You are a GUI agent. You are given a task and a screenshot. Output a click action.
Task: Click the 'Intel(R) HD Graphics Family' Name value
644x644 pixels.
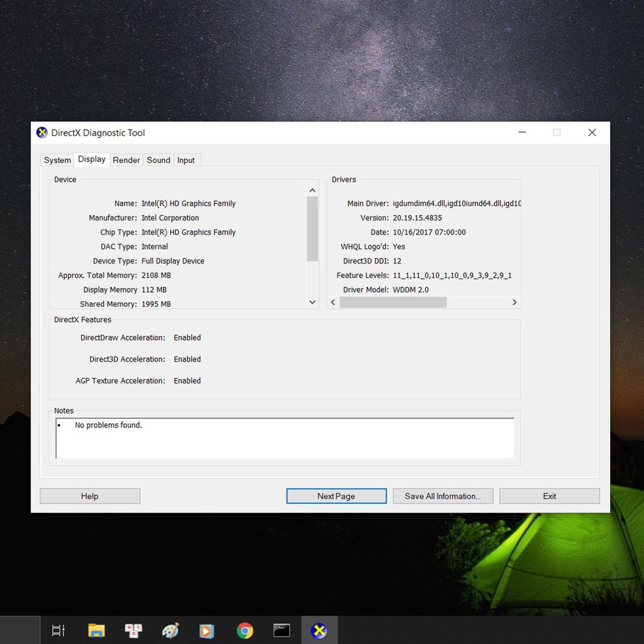coord(189,203)
